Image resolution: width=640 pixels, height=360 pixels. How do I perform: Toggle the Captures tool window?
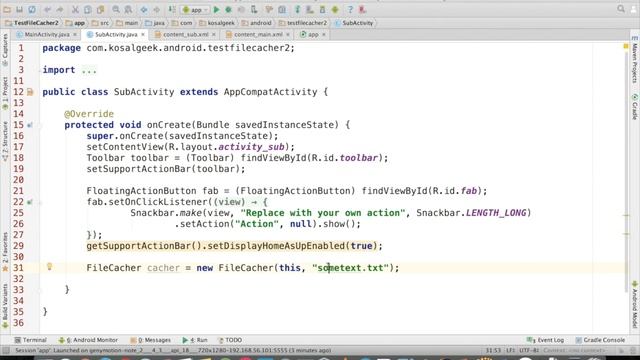(5, 50)
